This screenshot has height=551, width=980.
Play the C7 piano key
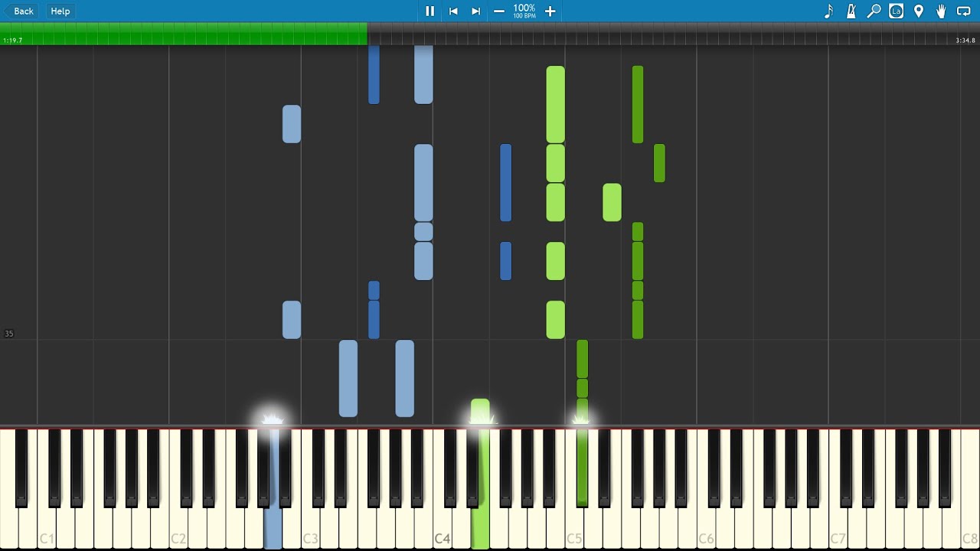pos(838,528)
